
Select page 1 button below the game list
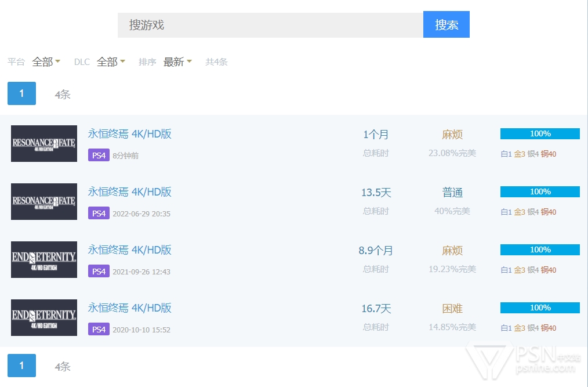tap(22, 365)
